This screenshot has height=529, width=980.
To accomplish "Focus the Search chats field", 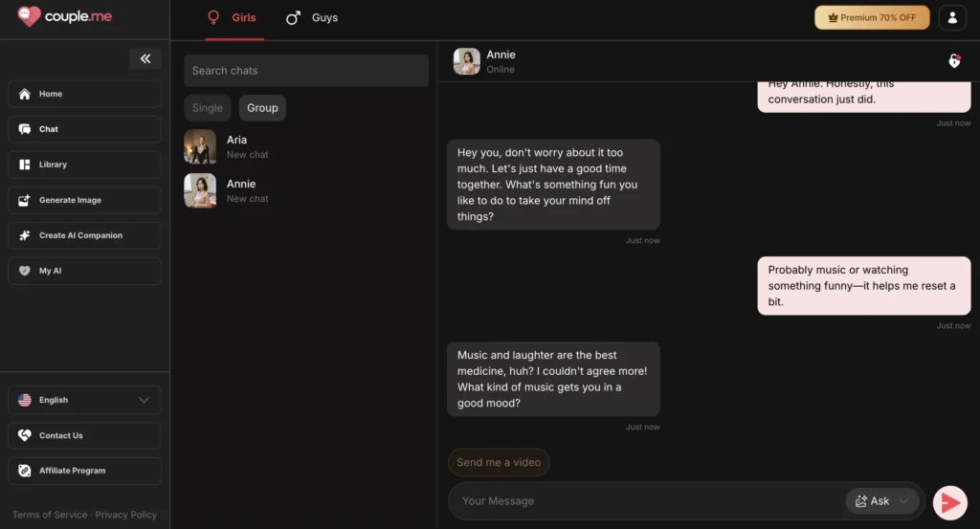I will pos(306,71).
